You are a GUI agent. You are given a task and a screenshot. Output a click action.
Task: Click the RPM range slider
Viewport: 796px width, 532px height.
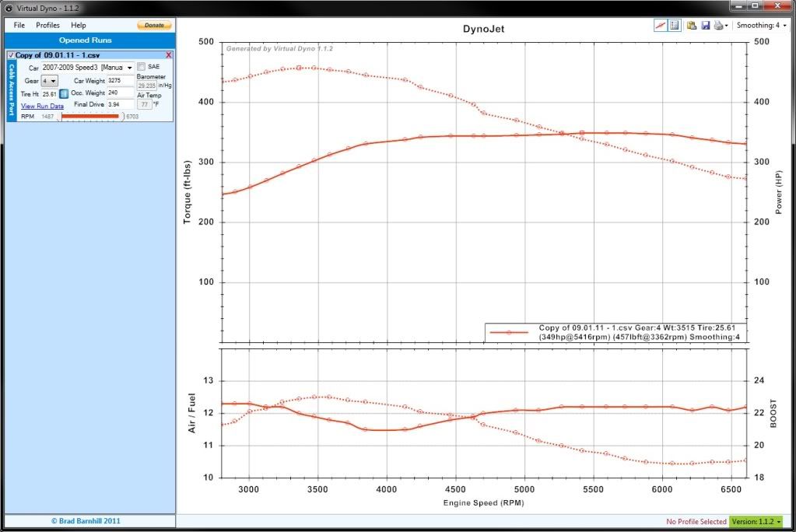click(x=91, y=116)
